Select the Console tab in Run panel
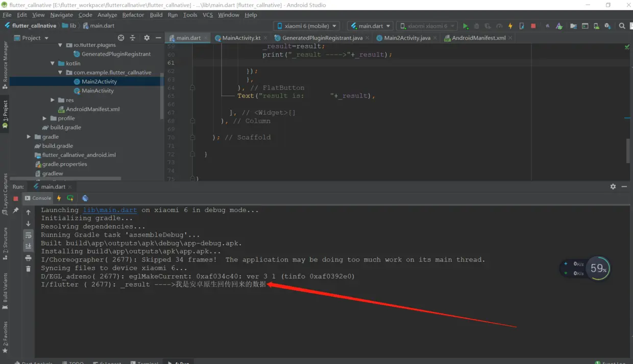Image resolution: width=633 pixels, height=364 pixels. 38,198
